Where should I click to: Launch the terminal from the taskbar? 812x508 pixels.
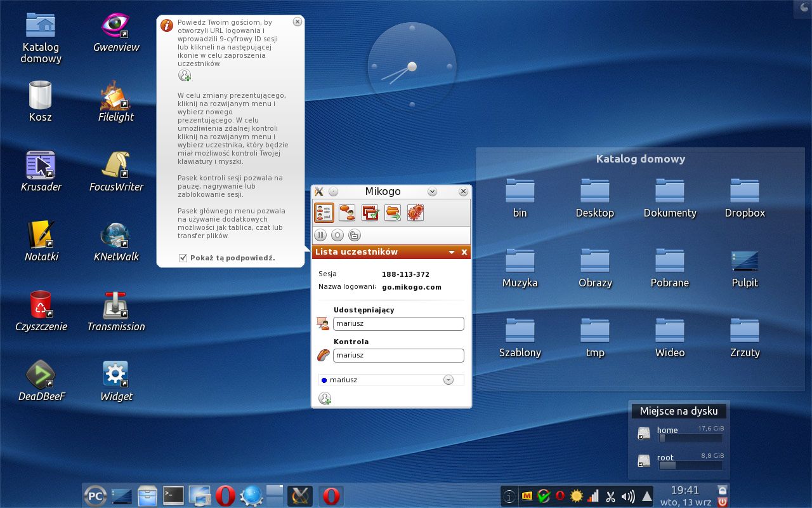coord(173,495)
